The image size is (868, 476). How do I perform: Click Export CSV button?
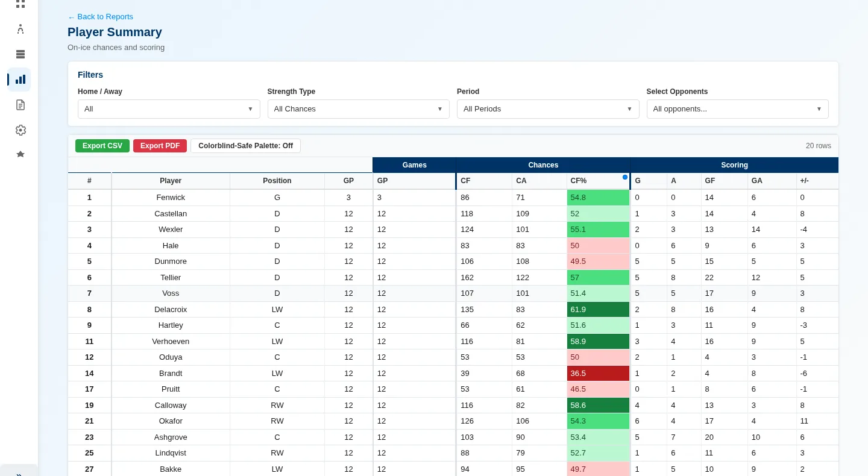tap(102, 146)
